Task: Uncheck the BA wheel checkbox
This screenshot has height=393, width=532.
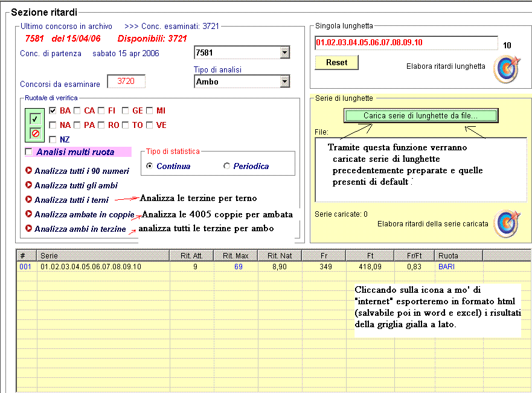Action: (x=53, y=110)
